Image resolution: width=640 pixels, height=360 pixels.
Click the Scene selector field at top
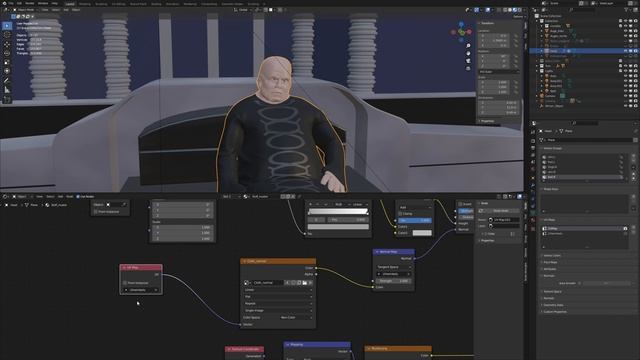564,3
